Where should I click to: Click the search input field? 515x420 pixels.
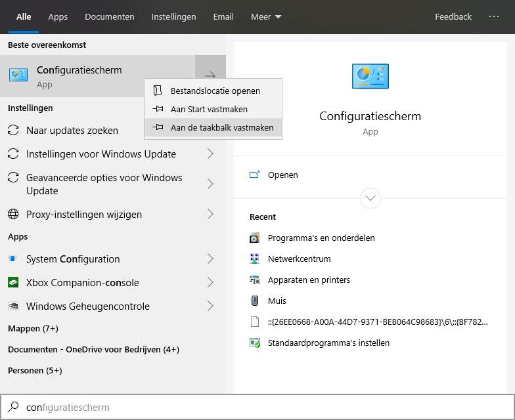coord(263,407)
